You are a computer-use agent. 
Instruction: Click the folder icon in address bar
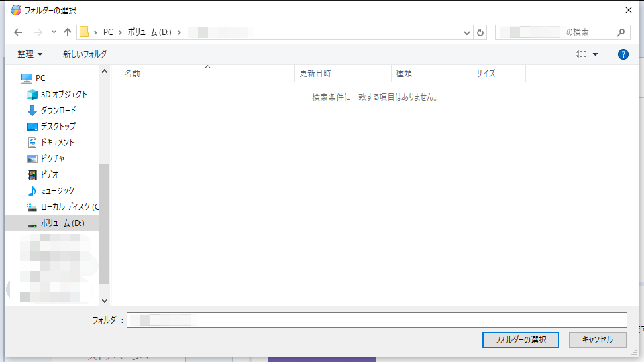click(x=85, y=32)
